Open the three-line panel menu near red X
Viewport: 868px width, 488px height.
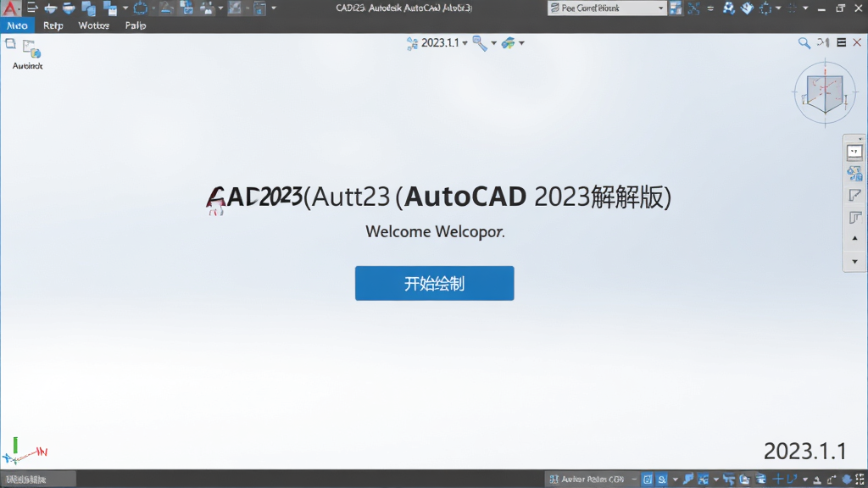click(x=841, y=42)
